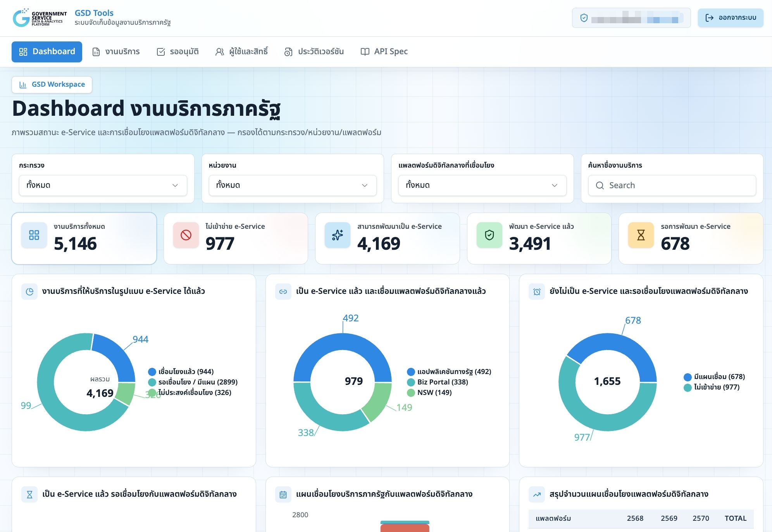Image resolution: width=772 pixels, height=532 pixels.
Task: Click the แพลตฟอร์ม column header
Action: (x=553, y=518)
